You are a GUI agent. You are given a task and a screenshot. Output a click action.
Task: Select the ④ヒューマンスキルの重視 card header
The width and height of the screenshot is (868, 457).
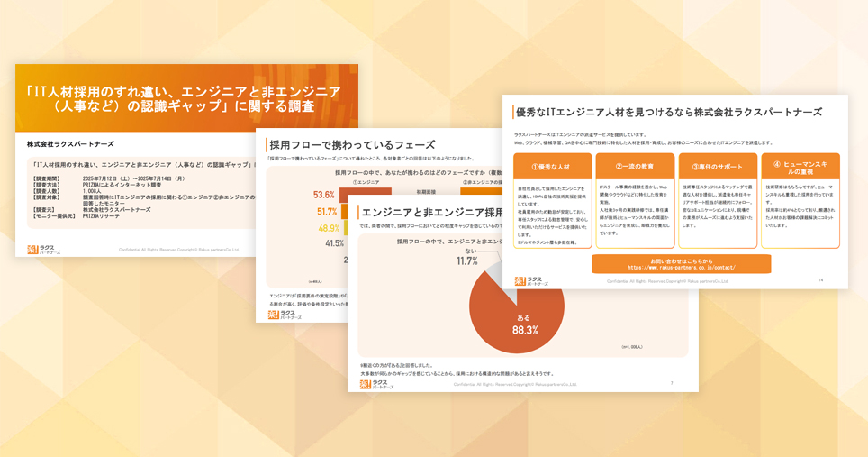800,166
